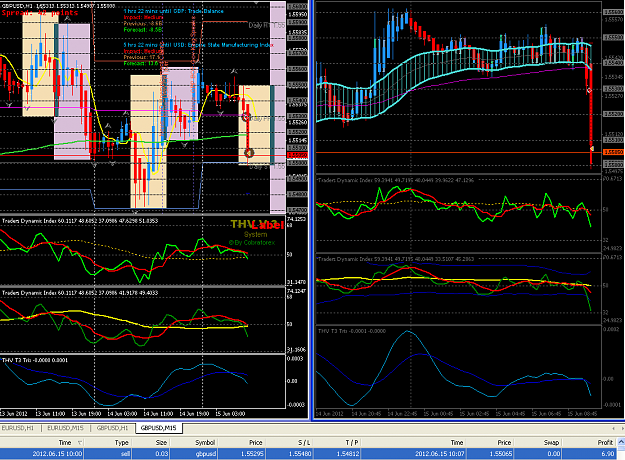This screenshot has height=460, width=625.
Task: Switch to the EURUSD,H1 chart tab
Action: (x=18, y=428)
